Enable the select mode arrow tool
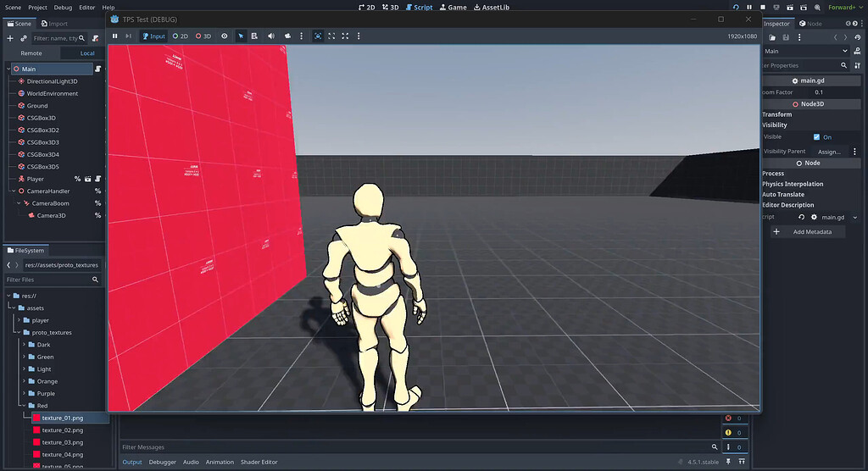Image resolution: width=868 pixels, height=471 pixels. pyautogui.click(x=241, y=36)
